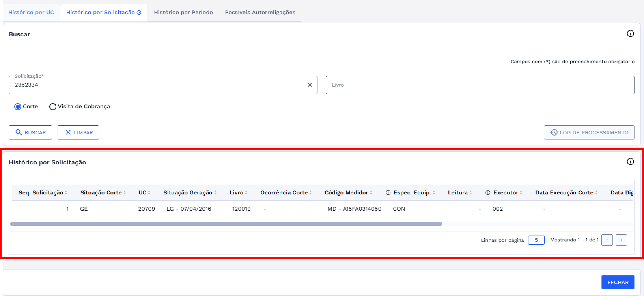Switch to Histórico por UC tab
The height and width of the screenshot is (296, 644).
[31, 12]
